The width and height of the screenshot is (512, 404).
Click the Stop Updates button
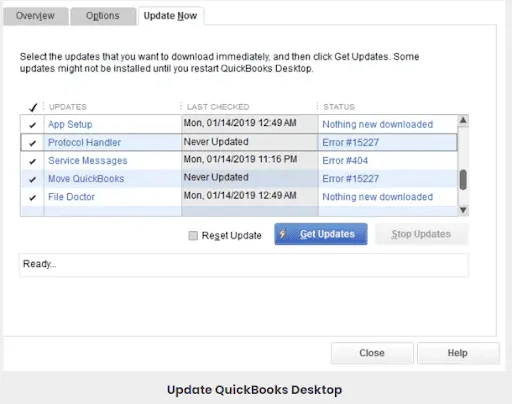(x=421, y=234)
